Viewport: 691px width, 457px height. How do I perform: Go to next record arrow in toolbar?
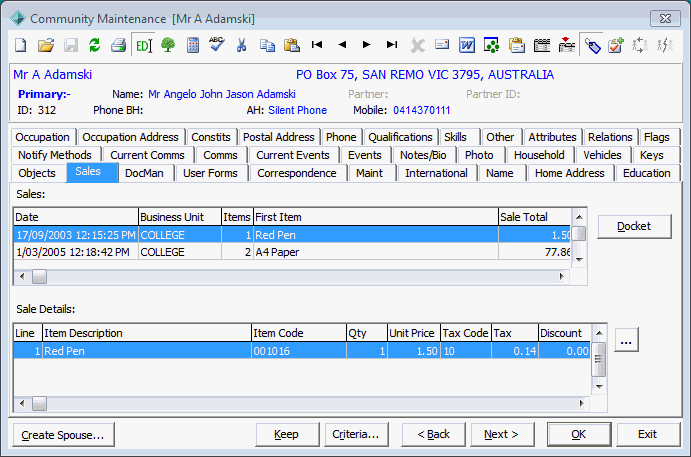tap(366, 45)
